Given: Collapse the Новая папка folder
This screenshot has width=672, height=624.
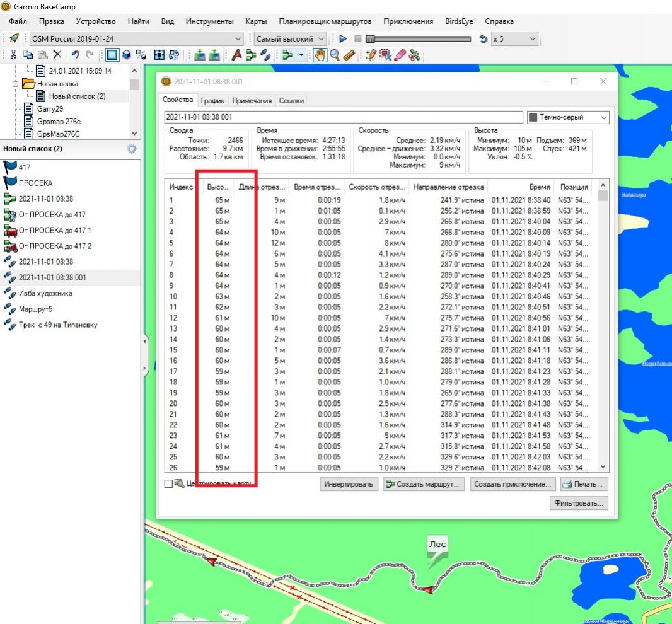Looking at the screenshot, I should tap(16, 83).
